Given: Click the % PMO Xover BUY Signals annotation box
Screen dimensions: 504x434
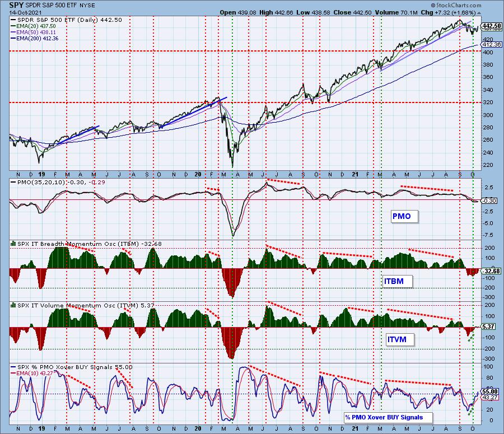Looking at the screenshot, I should coord(388,418).
